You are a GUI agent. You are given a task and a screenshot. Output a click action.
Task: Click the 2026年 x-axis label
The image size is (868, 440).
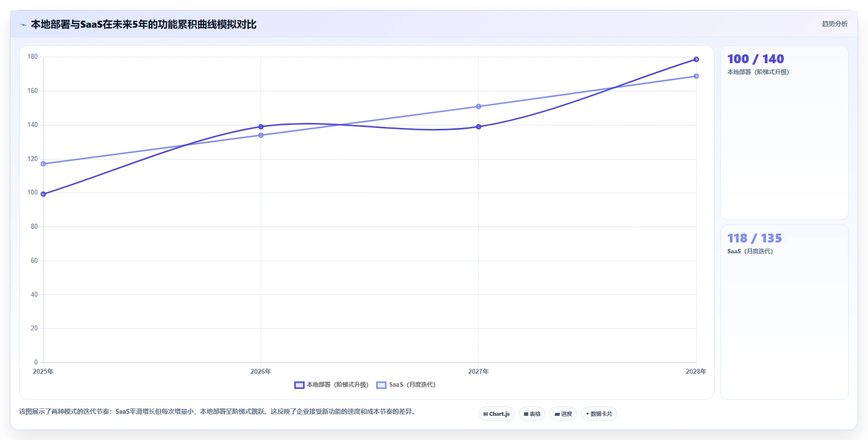pos(261,372)
